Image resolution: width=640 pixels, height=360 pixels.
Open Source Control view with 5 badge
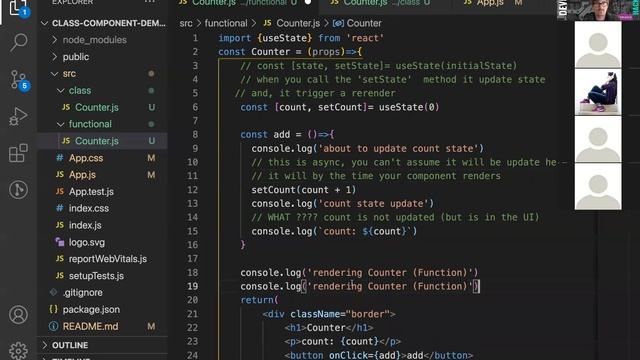coord(19,79)
